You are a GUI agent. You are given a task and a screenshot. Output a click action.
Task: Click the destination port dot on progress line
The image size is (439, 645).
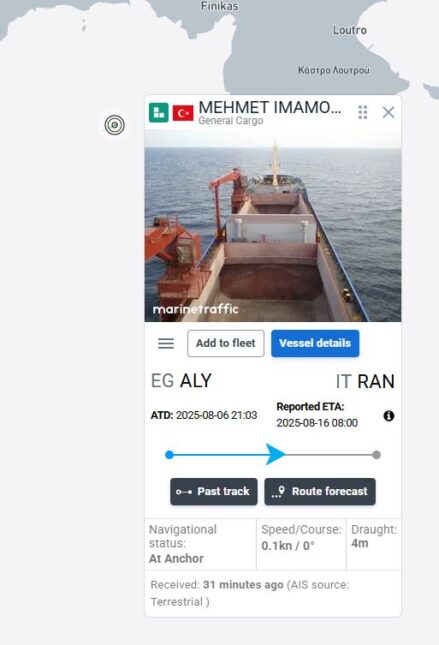tap(376, 455)
